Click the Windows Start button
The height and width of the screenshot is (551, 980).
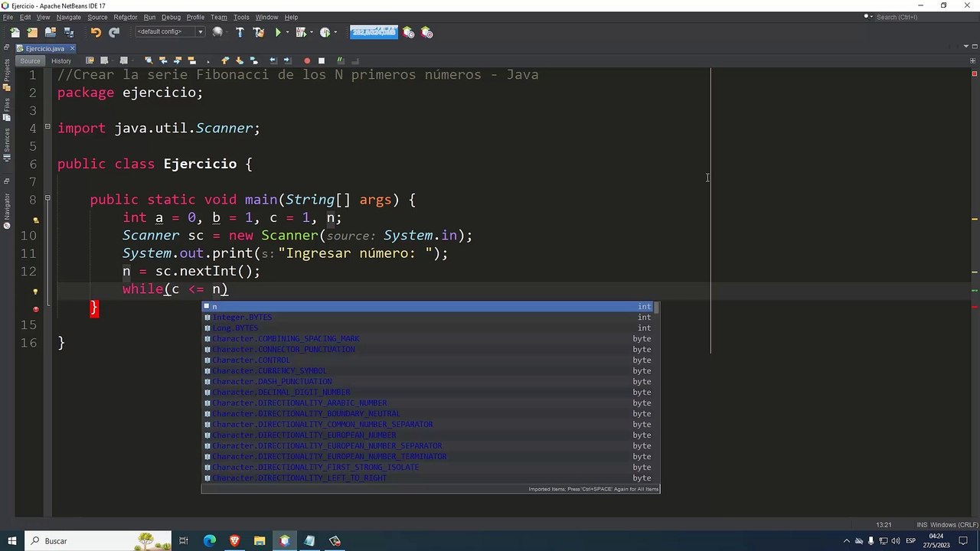point(11,540)
